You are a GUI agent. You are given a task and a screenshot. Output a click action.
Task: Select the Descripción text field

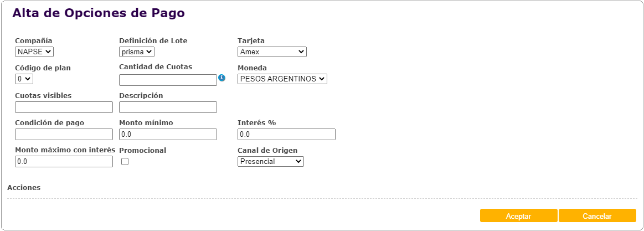[x=168, y=107]
